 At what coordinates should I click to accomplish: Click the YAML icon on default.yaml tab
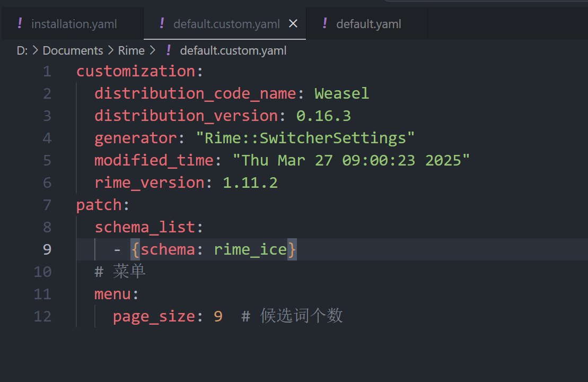(324, 23)
